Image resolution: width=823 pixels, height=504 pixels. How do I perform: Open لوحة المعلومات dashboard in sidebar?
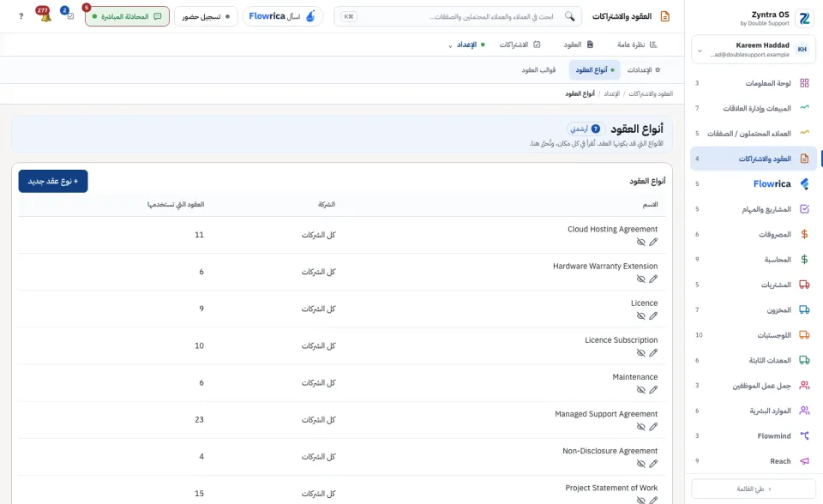click(754, 83)
